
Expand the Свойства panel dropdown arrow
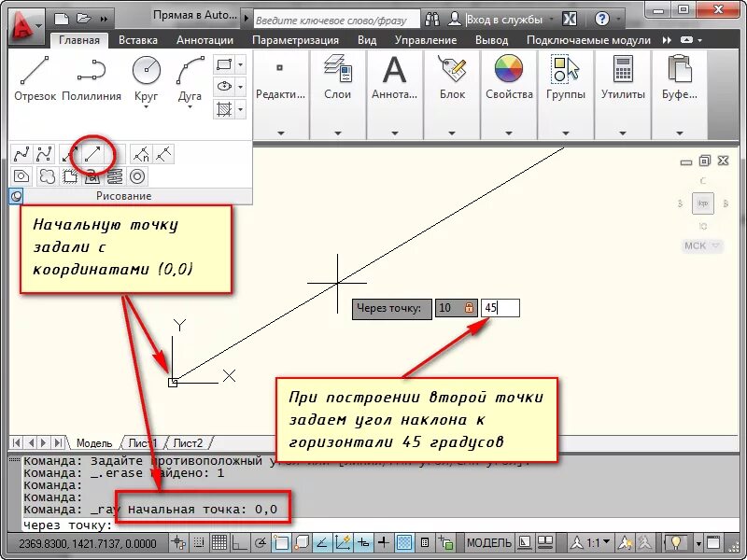(509, 133)
